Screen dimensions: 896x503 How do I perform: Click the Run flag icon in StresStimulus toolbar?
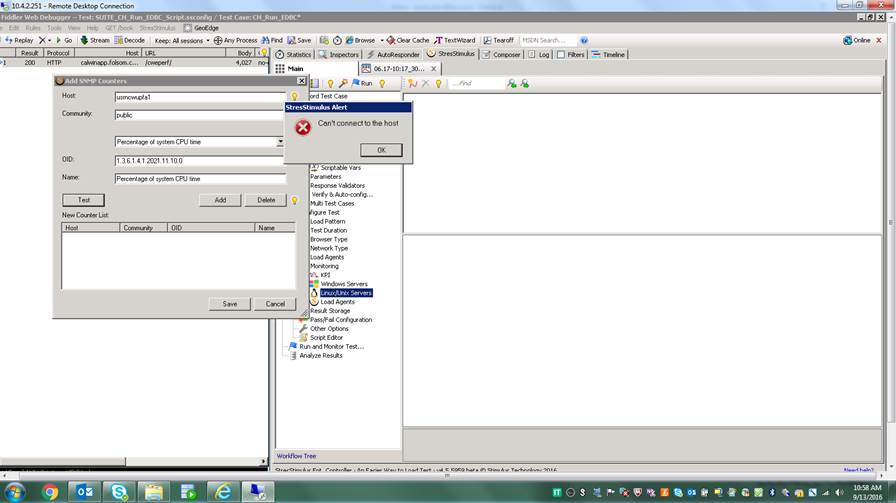pos(356,83)
